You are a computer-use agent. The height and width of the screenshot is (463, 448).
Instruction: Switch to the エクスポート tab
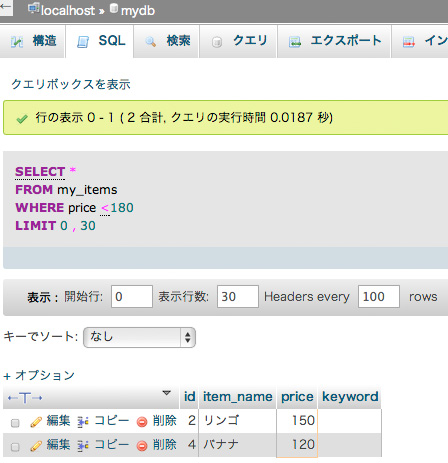[334, 41]
